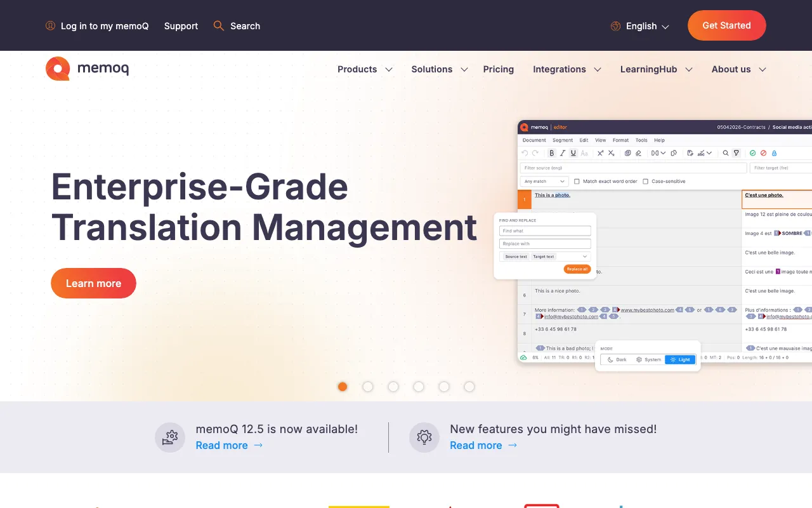Click the Learn more button
Screen dimensions: 812x508
[93, 283]
